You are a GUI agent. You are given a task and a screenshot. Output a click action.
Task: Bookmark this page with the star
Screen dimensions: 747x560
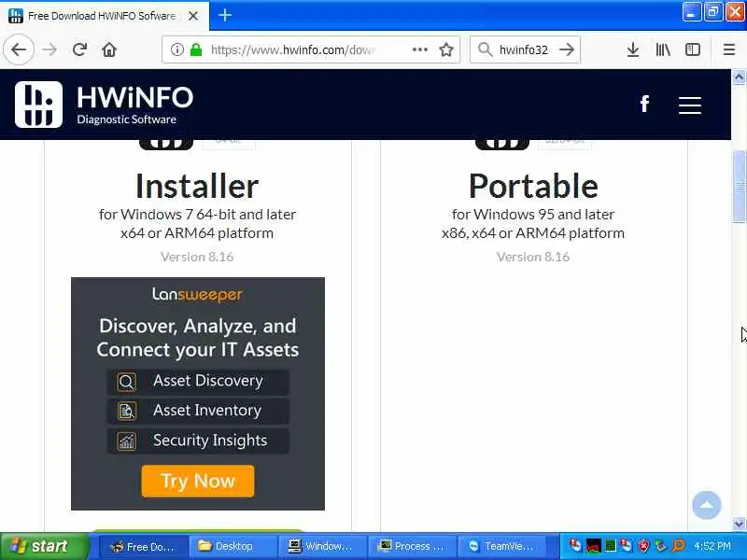pos(446,49)
